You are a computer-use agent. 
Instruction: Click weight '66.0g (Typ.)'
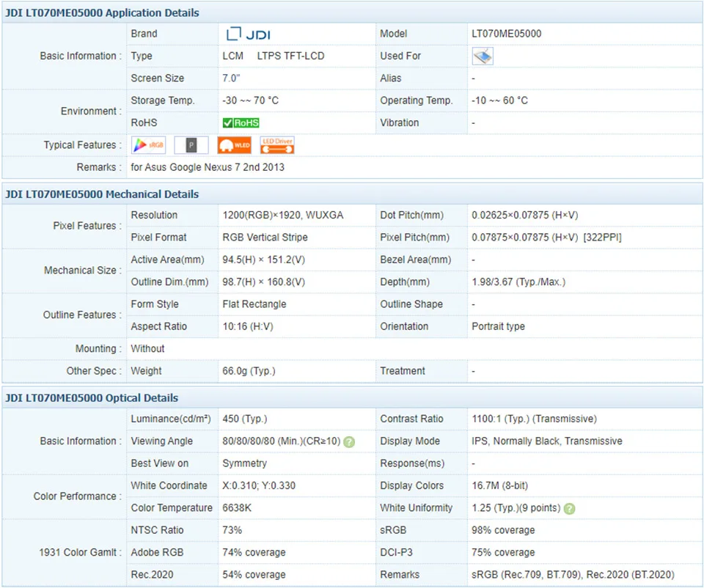tap(249, 371)
